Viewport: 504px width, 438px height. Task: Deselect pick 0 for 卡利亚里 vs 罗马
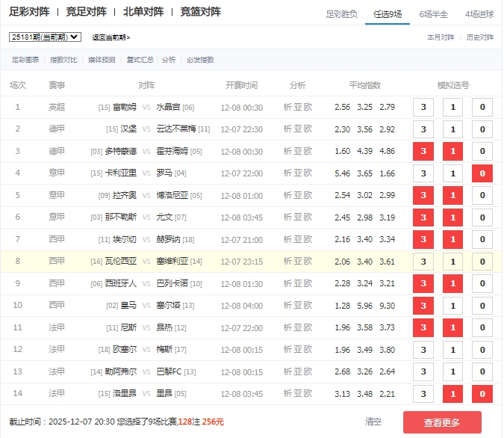tap(482, 174)
